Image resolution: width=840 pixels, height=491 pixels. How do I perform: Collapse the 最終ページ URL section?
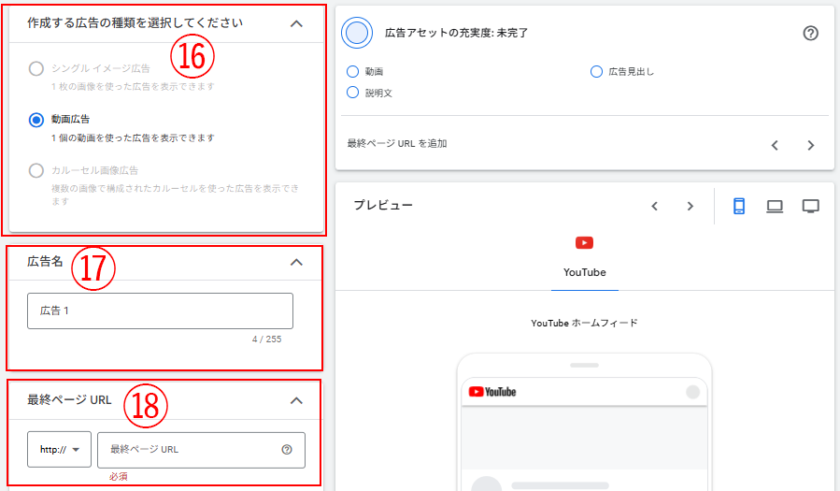[296, 401]
